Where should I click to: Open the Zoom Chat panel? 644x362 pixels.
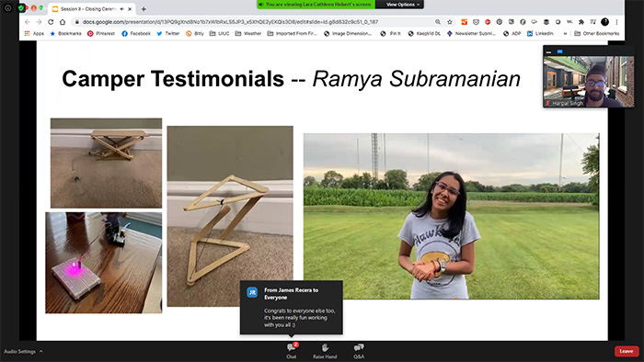292,351
